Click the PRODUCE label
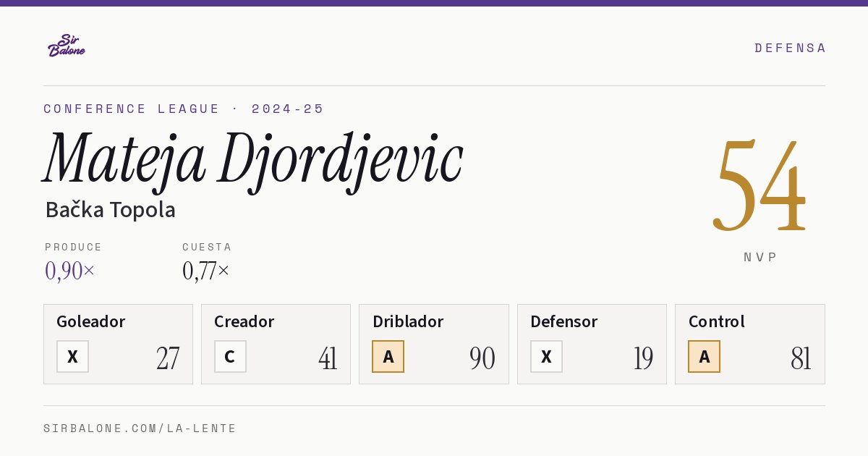 pyautogui.click(x=74, y=247)
